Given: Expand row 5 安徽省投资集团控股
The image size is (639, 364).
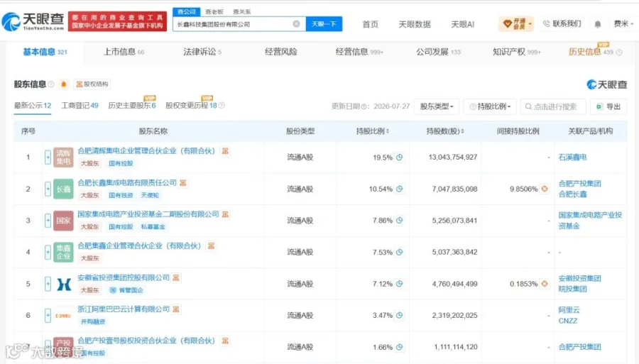Looking at the screenshot, I should [48, 284].
